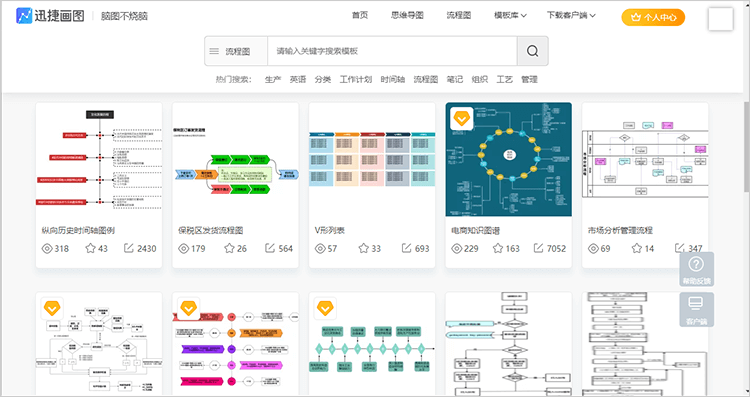This screenshot has width=750, height=397.
Task: Click edit icon on 电商知识图谱 card
Action: coord(539,248)
